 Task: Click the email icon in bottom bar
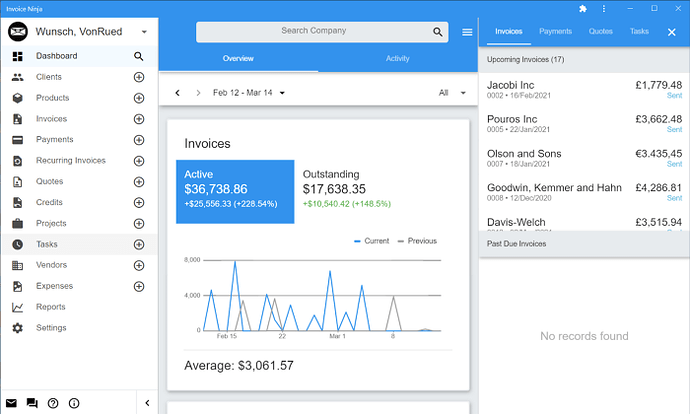(12, 403)
